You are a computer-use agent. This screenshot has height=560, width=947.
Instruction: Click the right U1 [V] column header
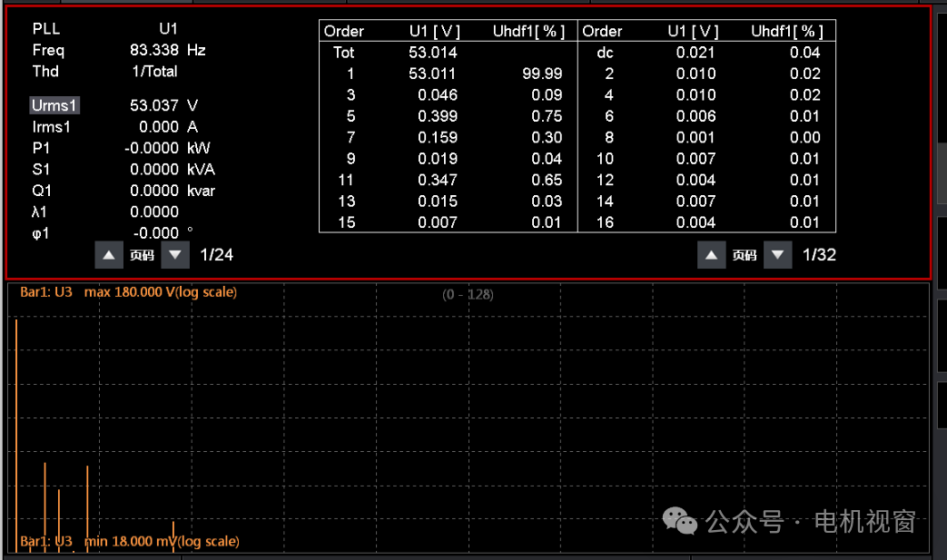coord(693,32)
